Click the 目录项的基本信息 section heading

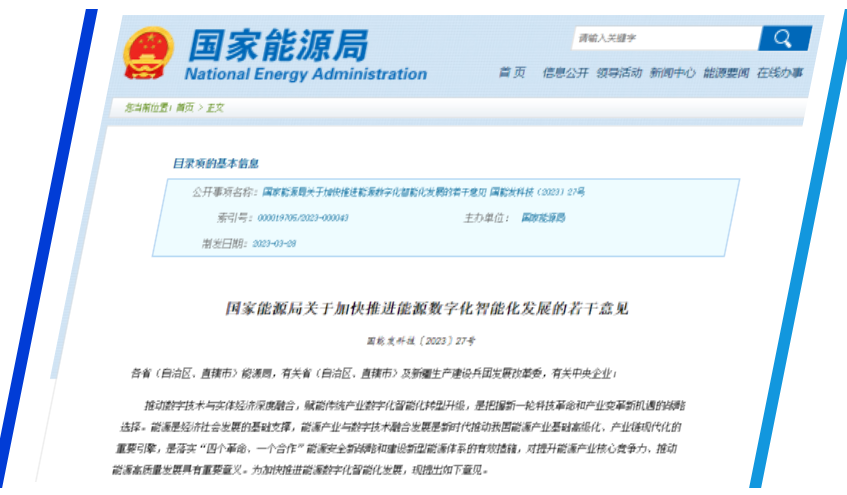point(216,163)
